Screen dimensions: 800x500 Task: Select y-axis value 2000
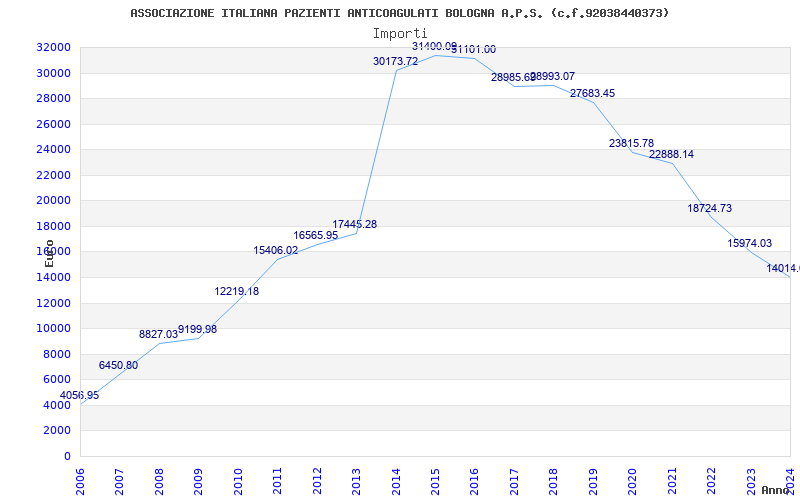pyautogui.click(x=56, y=431)
